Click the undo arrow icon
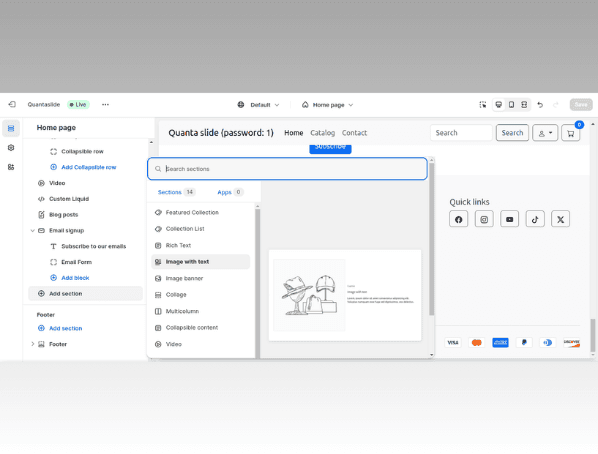This screenshot has width=598, height=454. (x=540, y=105)
